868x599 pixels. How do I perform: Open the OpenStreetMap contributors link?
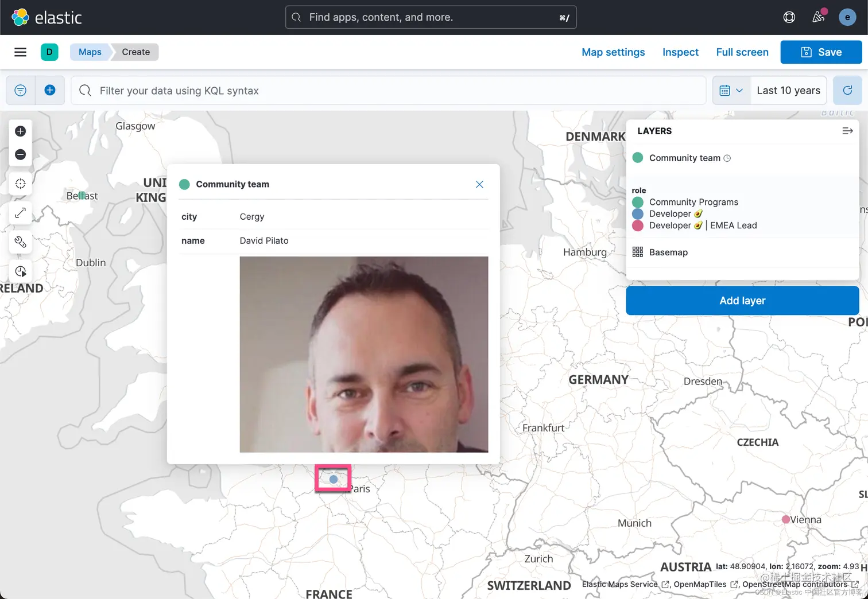click(x=800, y=584)
